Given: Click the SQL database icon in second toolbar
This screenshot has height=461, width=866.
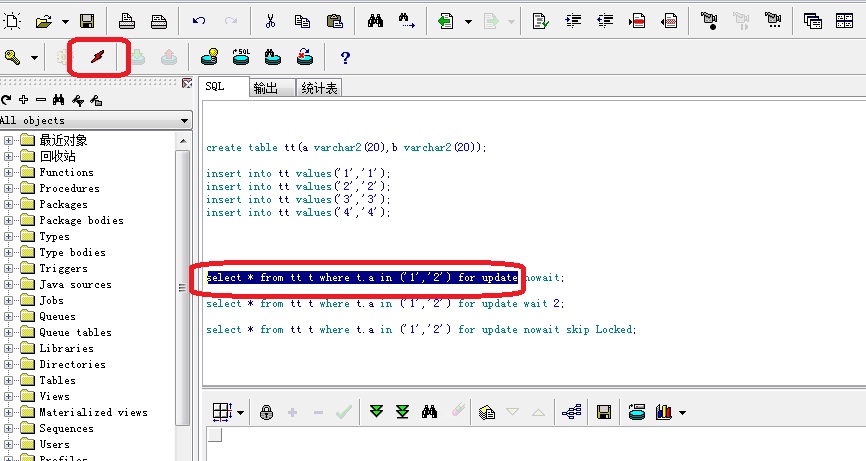Looking at the screenshot, I should [241, 57].
